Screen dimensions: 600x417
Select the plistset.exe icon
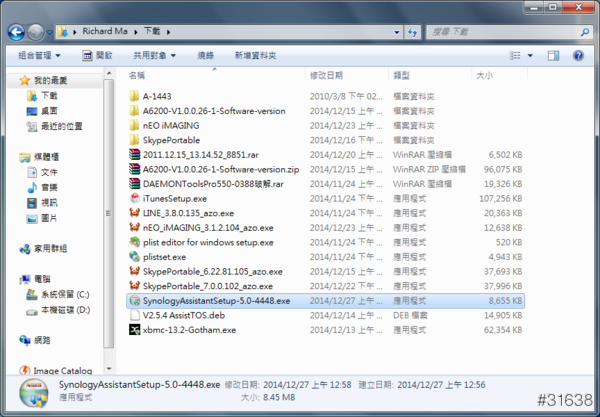(x=134, y=256)
